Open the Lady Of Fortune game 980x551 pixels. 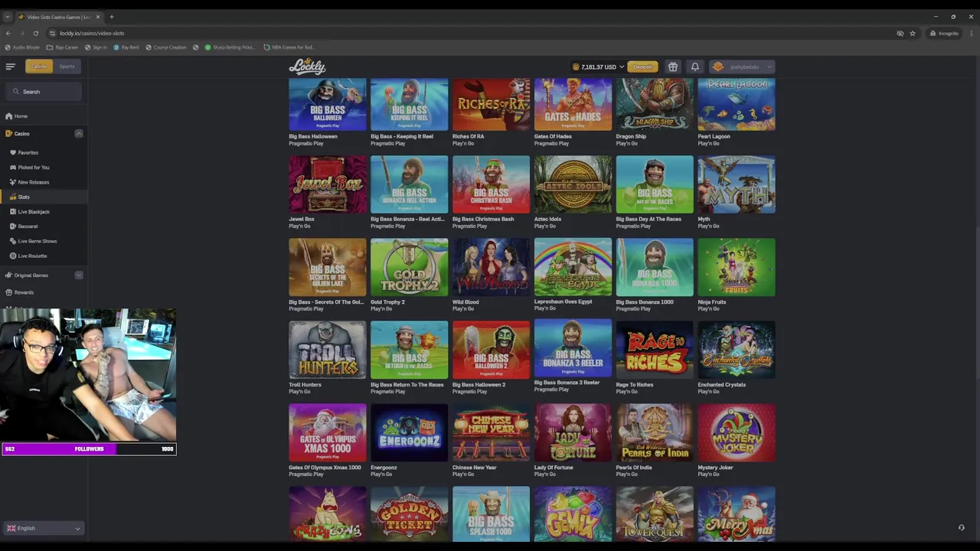[x=573, y=432]
